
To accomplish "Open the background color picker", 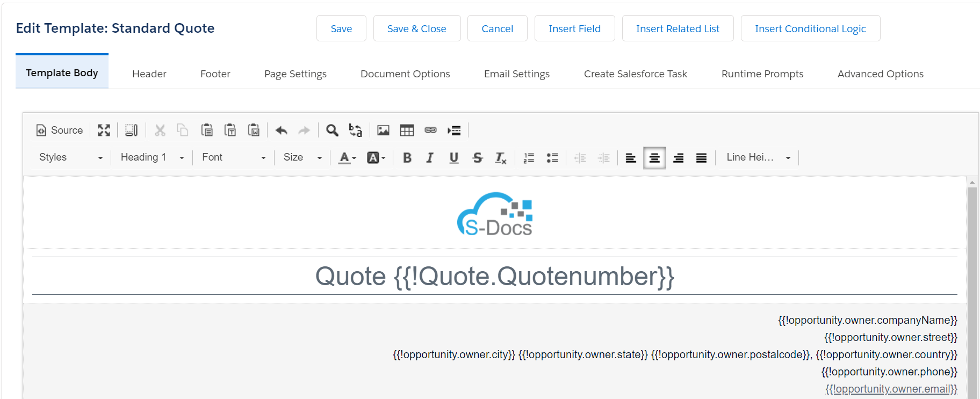I will (376, 158).
